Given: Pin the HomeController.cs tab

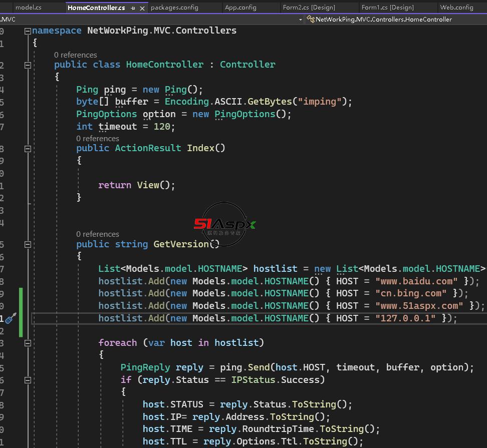Looking at the screenshot, I should coord(133,9).
